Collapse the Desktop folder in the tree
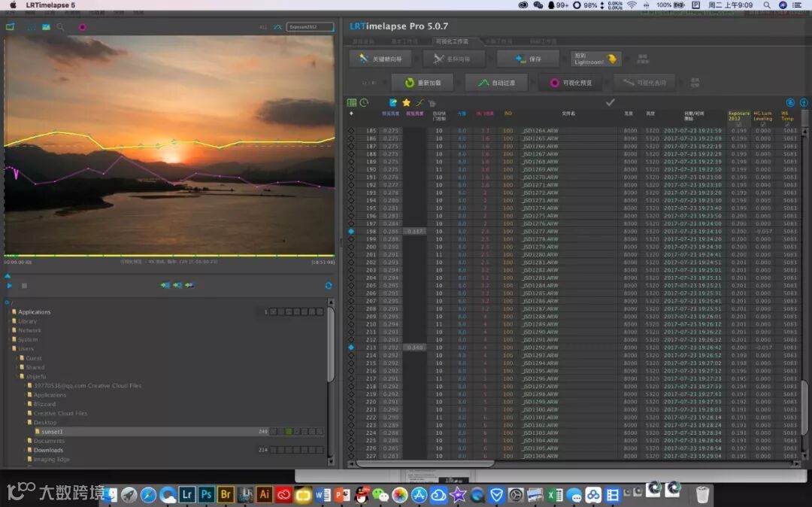Image resolution: width=812 pixels, height=507 pixels. [x=25, y=422]
